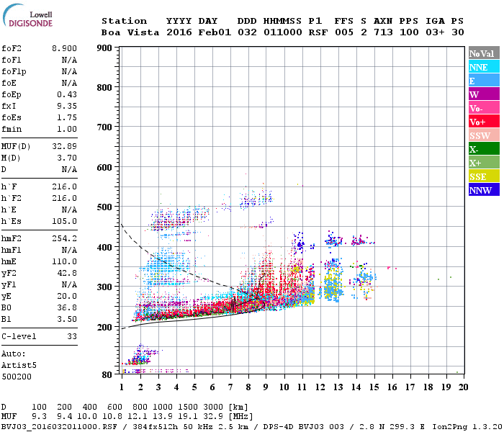Screen dimensions: 504x432
Task: Click the foF2 value 8.900
Action: 64,48
